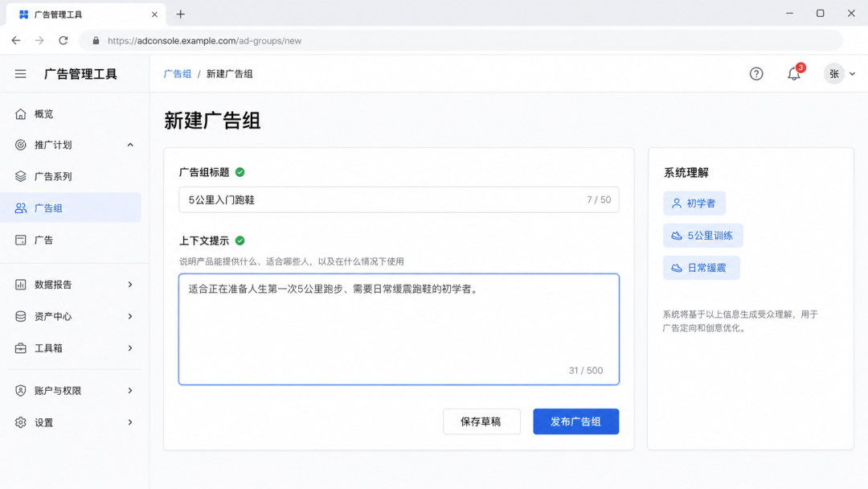Click the browser URL address bar
Image resolution: width=868 pixels, height=489 pixels.
[x=461, y=40]
